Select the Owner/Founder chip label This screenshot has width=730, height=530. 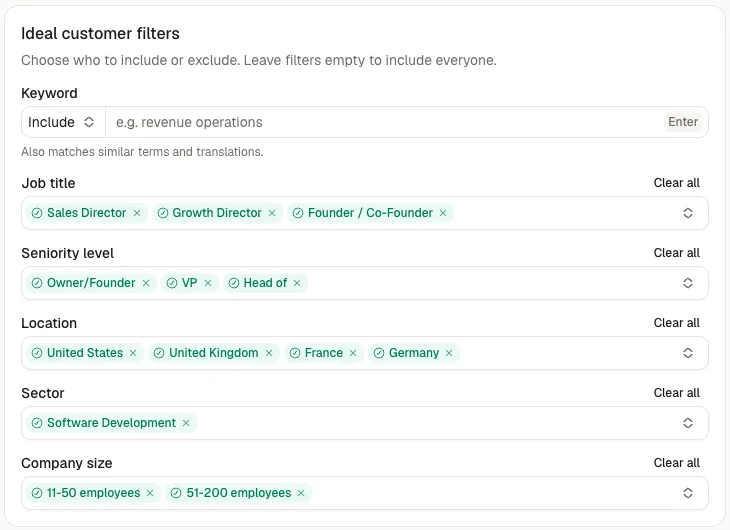[91, 283]
